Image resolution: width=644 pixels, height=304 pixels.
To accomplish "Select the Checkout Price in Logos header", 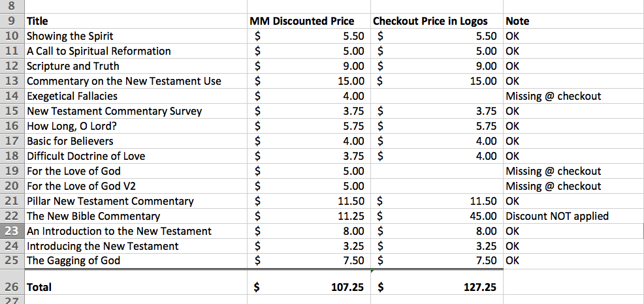I will coord(437,21).
